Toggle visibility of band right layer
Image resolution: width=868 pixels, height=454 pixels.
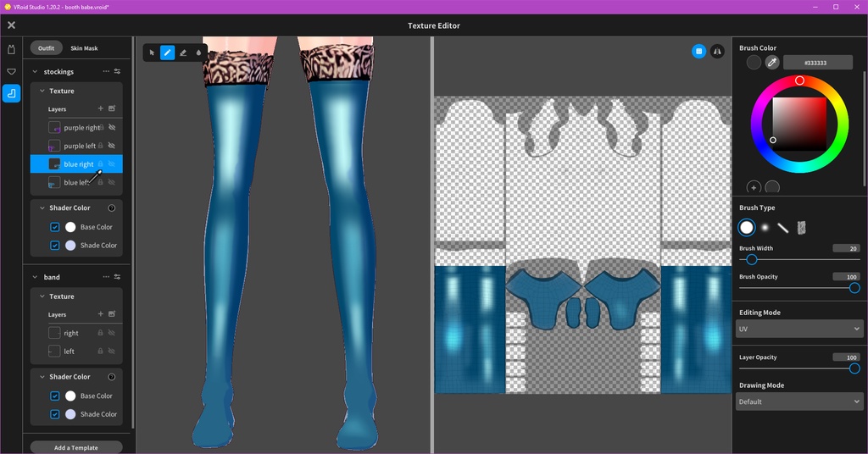click(112, 333)
